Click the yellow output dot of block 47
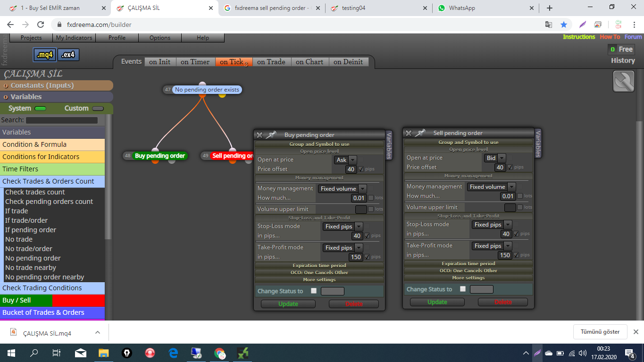Image resolution: width=644 pixels, height=362 pixels. pyautogui.click(x=222, y=95)
